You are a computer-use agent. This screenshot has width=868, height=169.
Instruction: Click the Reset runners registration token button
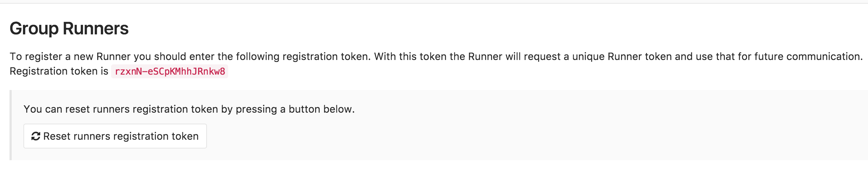point(115,136)
